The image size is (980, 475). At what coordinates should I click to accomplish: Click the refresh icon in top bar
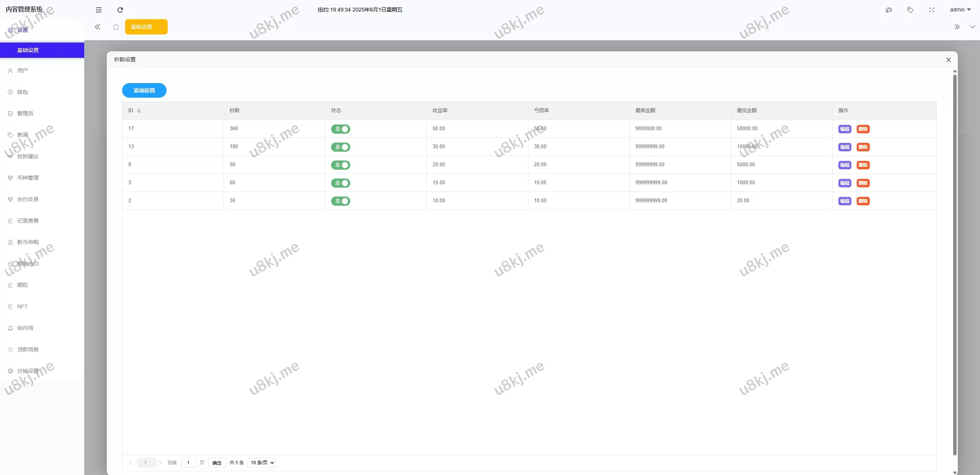coord(120,10)
